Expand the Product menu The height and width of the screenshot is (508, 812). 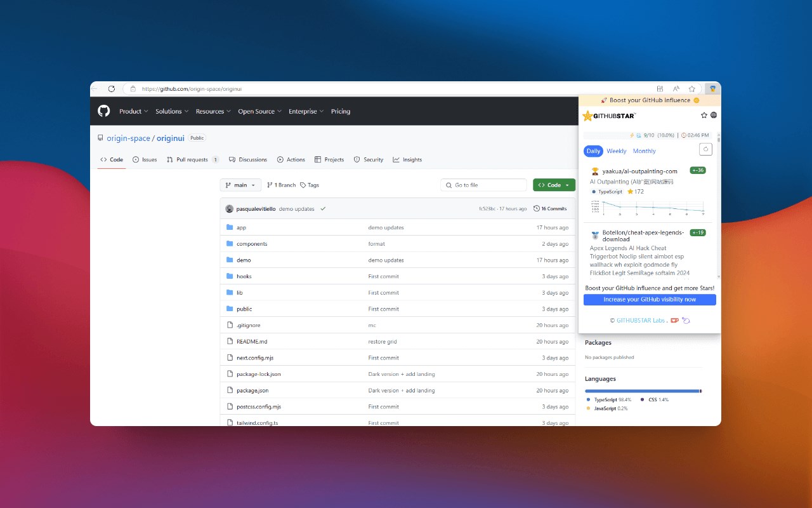[x=134, y=111]
